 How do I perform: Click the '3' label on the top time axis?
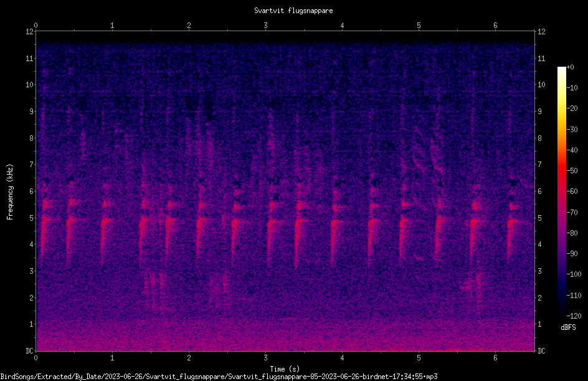tap(265, 26)
